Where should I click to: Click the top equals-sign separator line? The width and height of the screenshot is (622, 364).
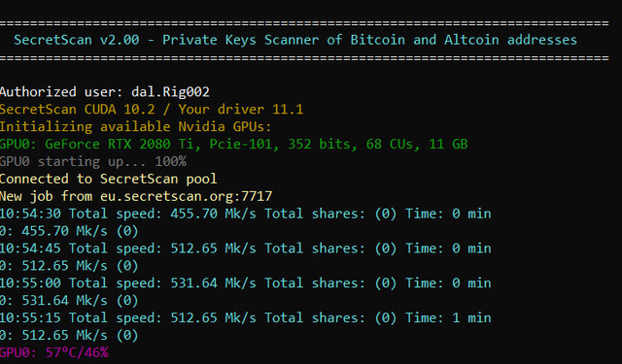[x=304, y=23]
